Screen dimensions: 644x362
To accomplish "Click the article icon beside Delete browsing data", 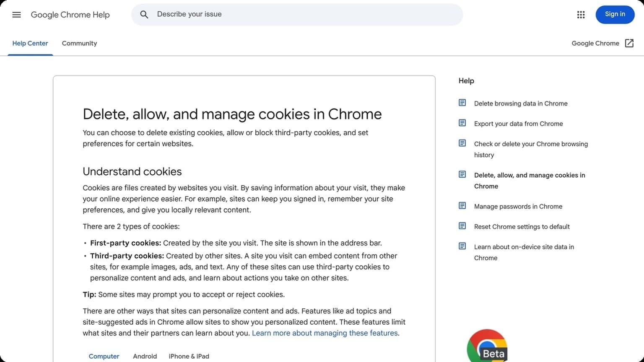I will pos(462,102).
